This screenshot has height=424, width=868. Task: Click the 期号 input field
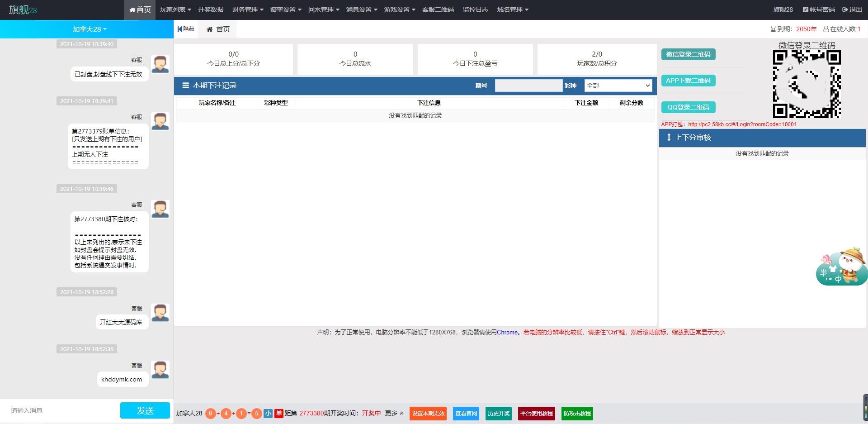coord(528,86)
